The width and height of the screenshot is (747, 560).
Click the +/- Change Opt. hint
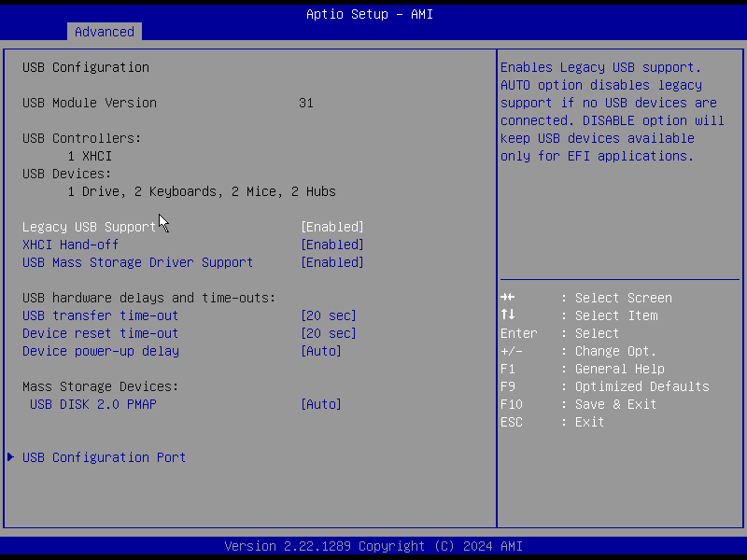pyautogui.click(x=579, y=351)
